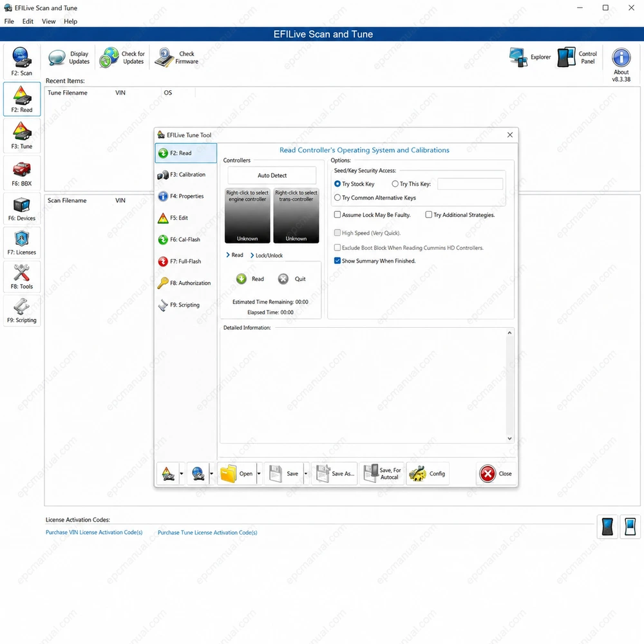The height and width of the screenshot is (644, 644).
Task: Open F3: Tune in main sidebar
Action: coord(21,135)
